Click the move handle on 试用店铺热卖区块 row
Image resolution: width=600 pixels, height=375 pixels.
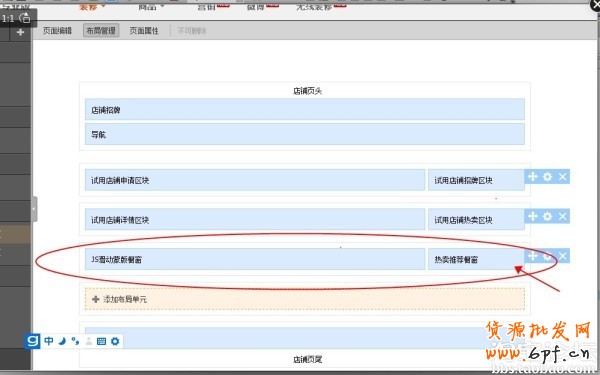[x=532, y=216]
